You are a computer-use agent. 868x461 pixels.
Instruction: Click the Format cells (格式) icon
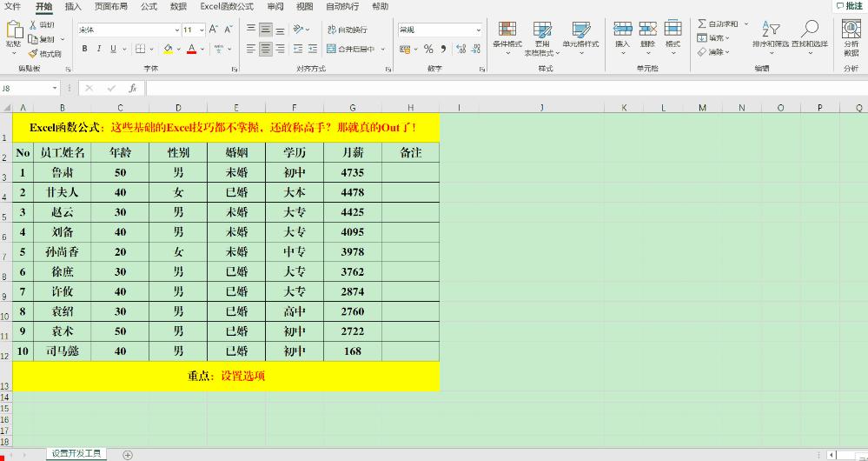(x=673, y=30)
